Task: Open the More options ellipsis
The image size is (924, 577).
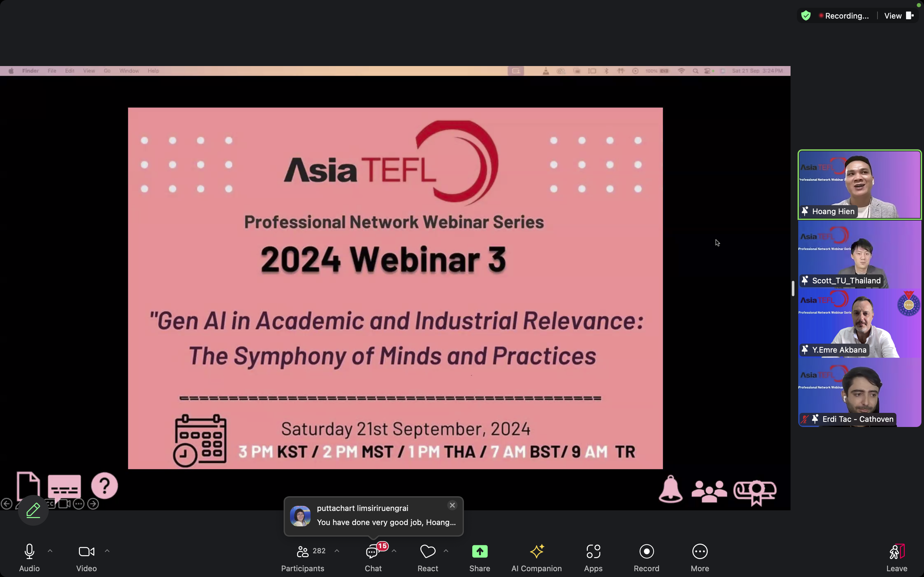Action: coord(699,551)
